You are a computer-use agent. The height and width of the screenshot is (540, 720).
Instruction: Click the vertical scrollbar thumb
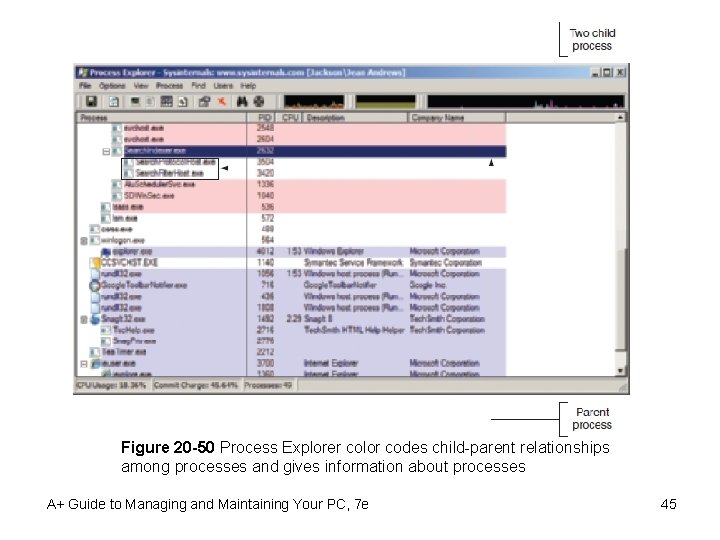tap(620, 299)
